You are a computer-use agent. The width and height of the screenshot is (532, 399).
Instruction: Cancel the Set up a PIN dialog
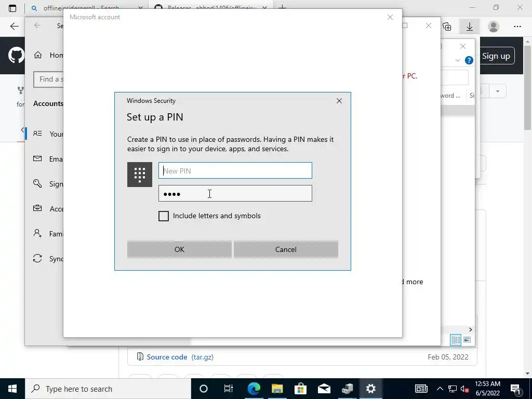(x=286, y=249)
